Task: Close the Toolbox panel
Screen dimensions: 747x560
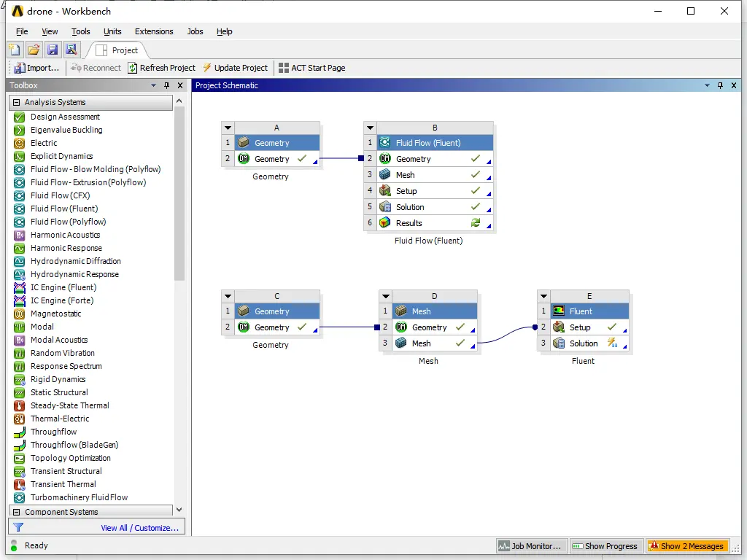Action: click(180, 86)
